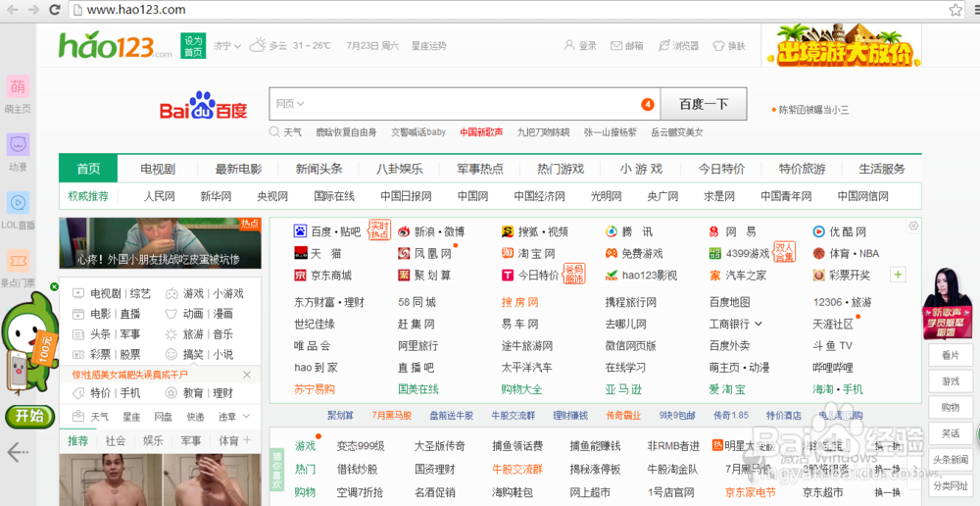The width and height of the screenshot is (980, 506).
Task: Open 腾讯 site icon
Action: point(612,231)
